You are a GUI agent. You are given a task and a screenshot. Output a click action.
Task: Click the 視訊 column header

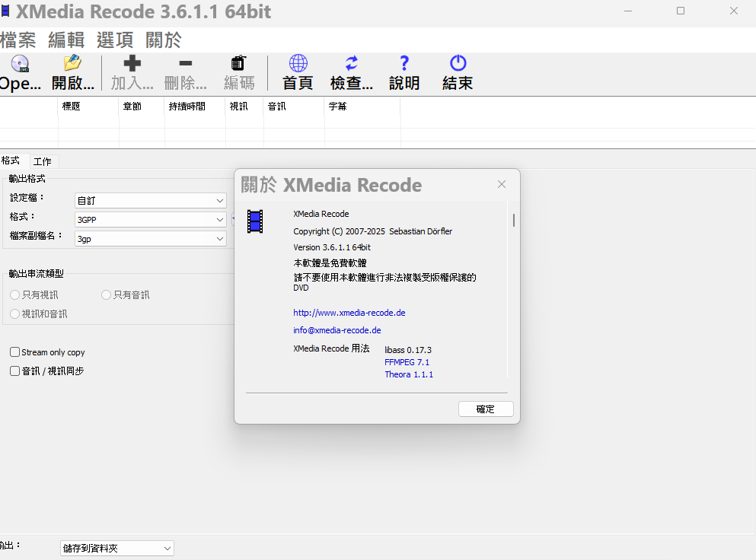pos(244,107)
